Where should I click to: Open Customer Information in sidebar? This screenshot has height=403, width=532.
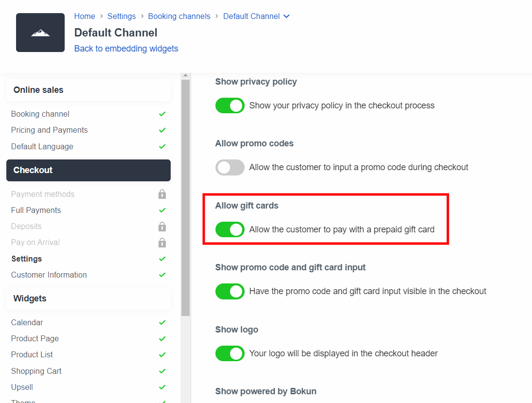pyautogui.click(x=49, y=275)
